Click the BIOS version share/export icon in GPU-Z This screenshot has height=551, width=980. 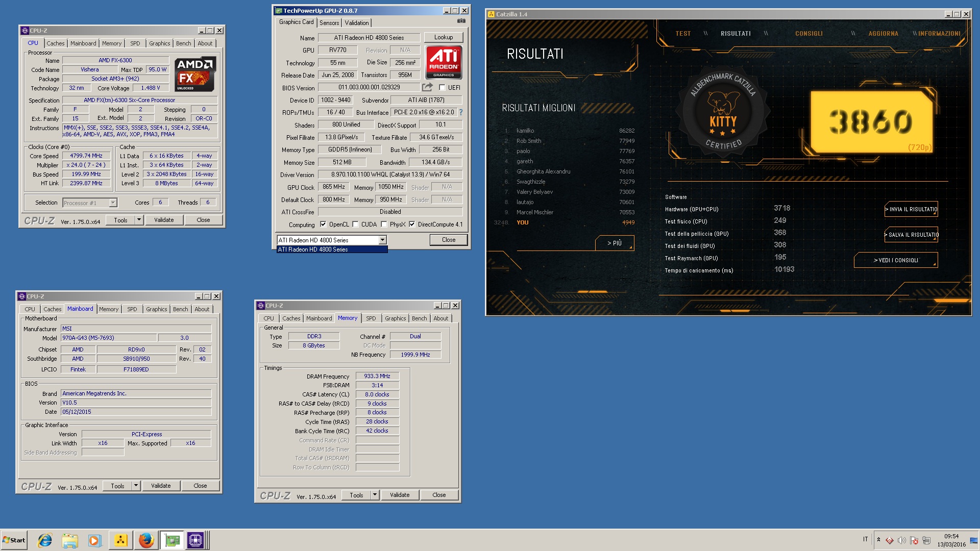click(427, 87)
